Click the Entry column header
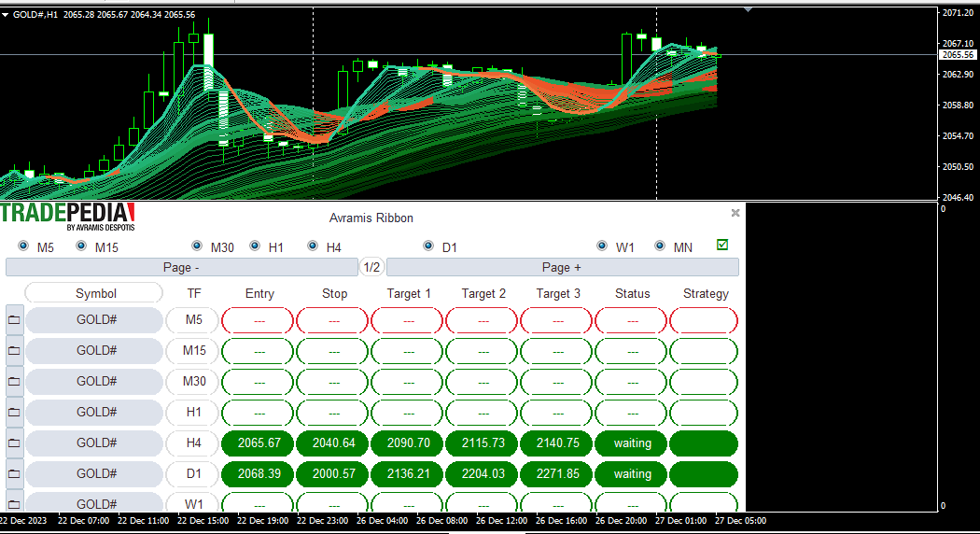 tap(259, 293)
